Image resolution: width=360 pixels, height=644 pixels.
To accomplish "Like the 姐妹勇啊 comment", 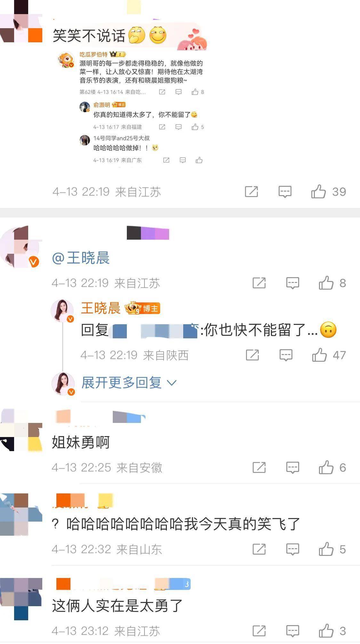I will [x=326, y=467].
